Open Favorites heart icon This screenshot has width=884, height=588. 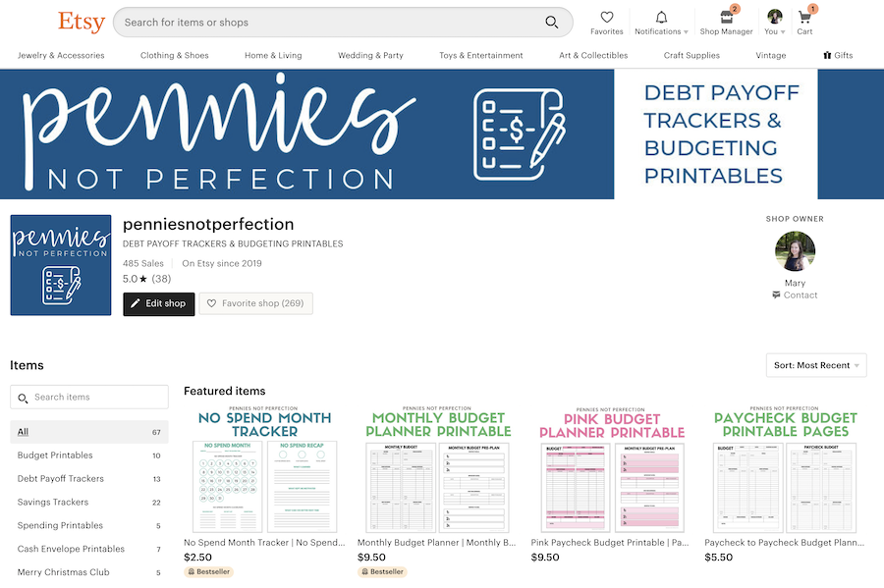point(607,17)
